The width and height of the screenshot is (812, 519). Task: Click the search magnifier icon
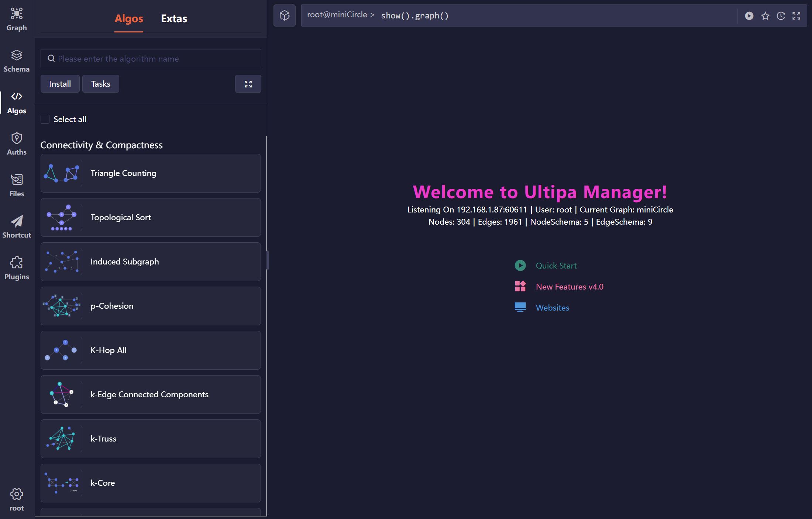point(51,59)
